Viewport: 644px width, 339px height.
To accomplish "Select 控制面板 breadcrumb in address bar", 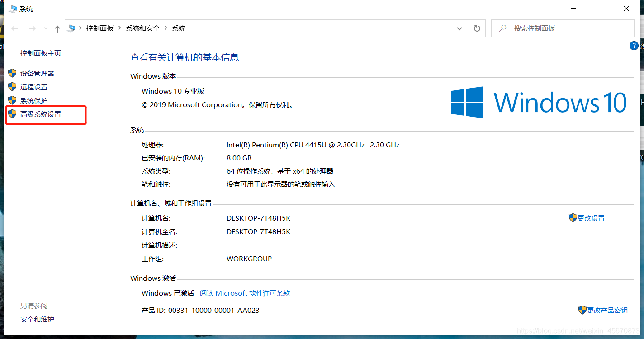I will [x=100, y=28].
